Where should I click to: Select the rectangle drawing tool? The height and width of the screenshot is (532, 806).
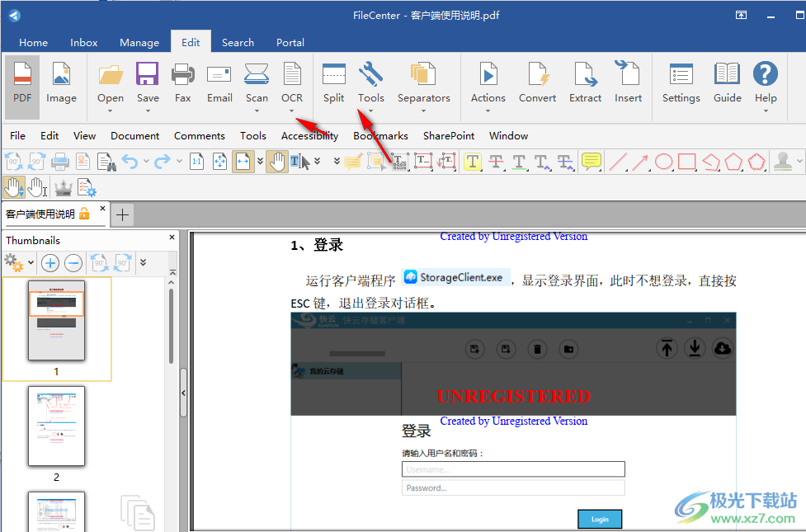click(x=686, y=162)
